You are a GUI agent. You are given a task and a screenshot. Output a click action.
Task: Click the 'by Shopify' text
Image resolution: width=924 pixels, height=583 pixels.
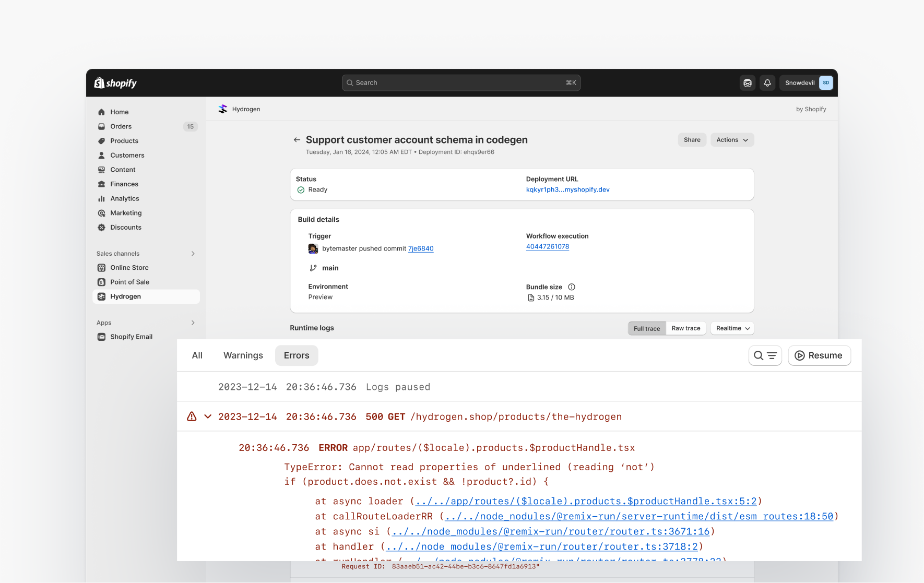811,110
